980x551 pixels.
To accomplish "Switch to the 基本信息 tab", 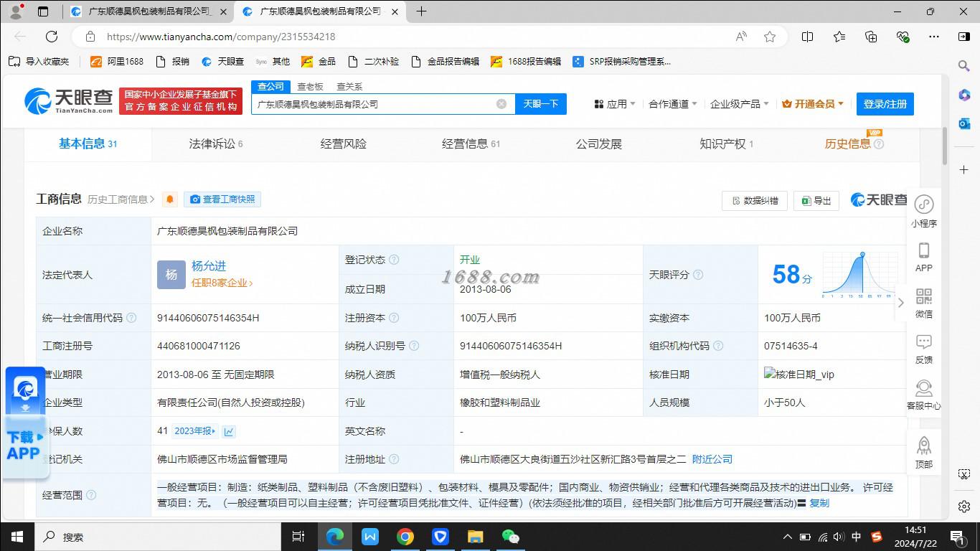I will coord(88,143).
